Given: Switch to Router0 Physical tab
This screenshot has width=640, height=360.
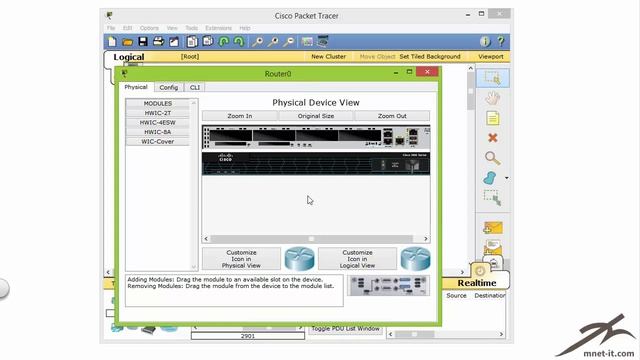Looking at the screenshot, I should [x=136, y=87].
